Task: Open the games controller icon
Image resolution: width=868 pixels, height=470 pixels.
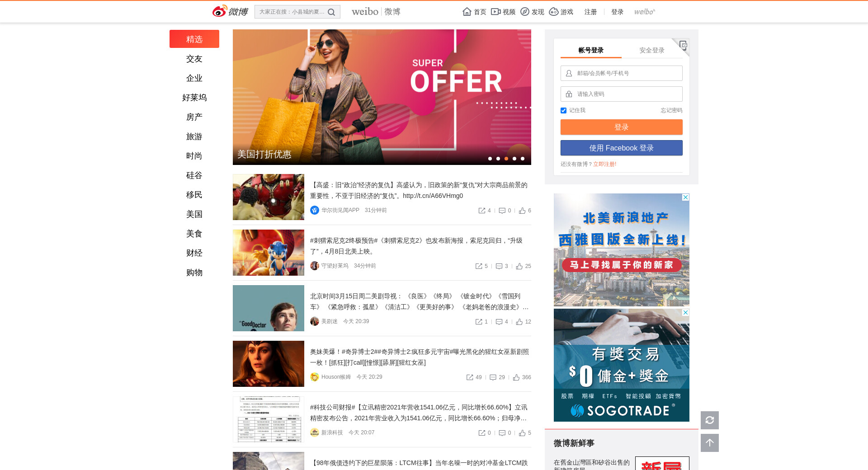Action: point(554,12)
